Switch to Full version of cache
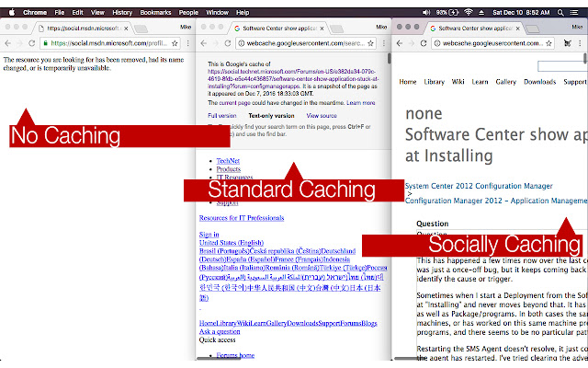 (222, 116)
